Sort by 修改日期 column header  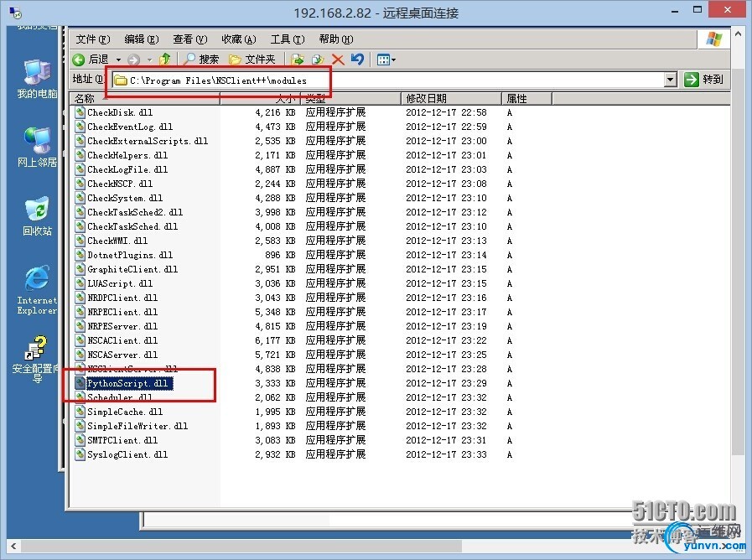point(451,99)
